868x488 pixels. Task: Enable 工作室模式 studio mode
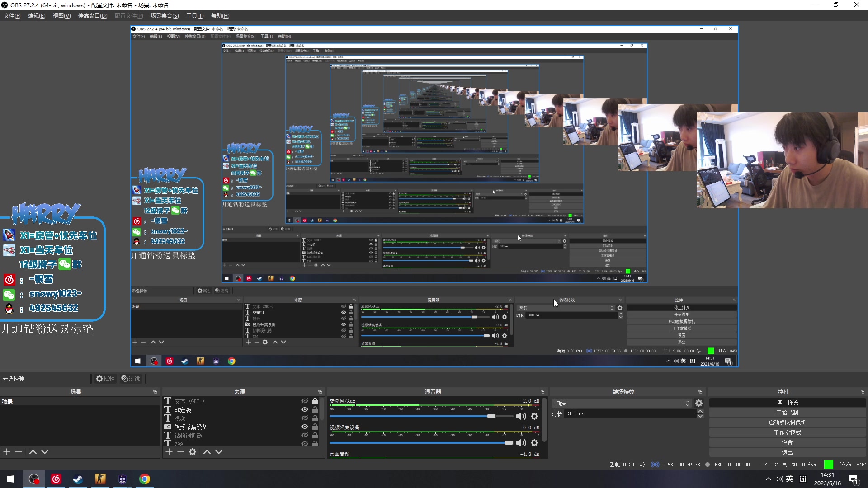click(787, 432)
